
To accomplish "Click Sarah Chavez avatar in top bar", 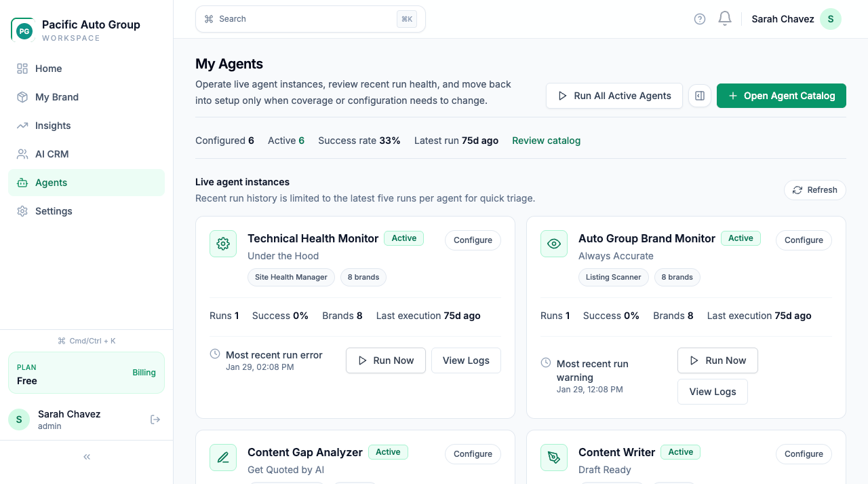I will click(x=831, y=19).
